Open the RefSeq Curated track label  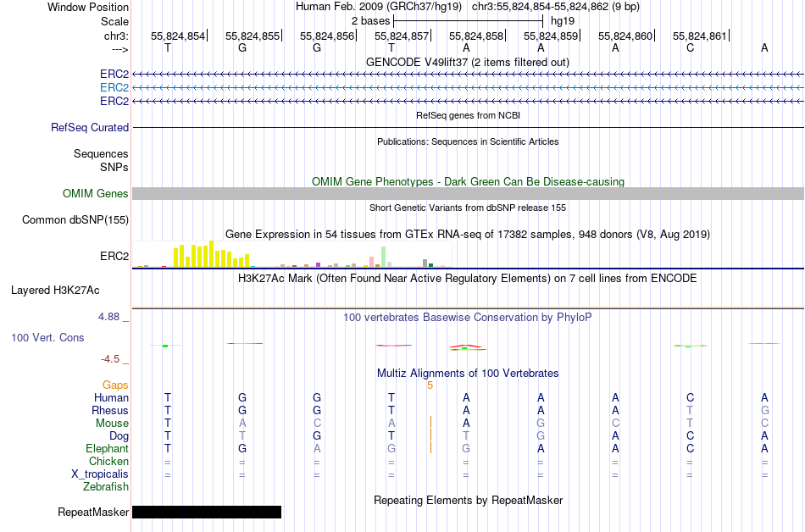pos(89,127)
